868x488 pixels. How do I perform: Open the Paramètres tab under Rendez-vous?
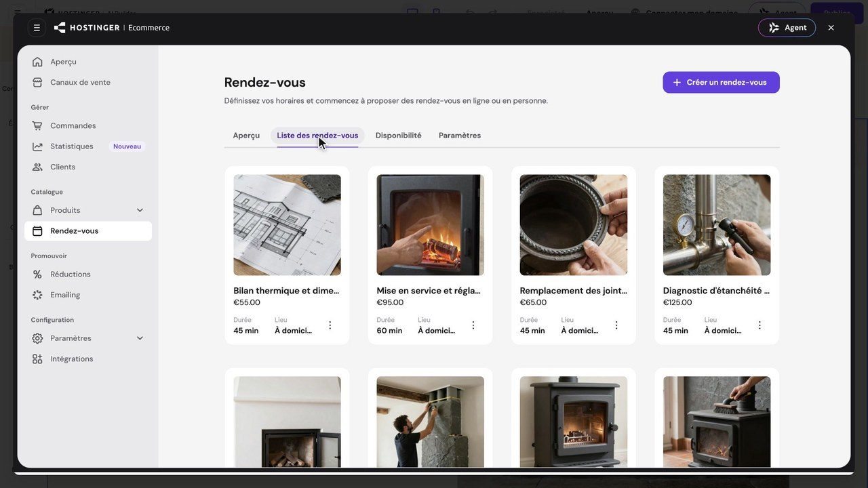pos(460,136)
